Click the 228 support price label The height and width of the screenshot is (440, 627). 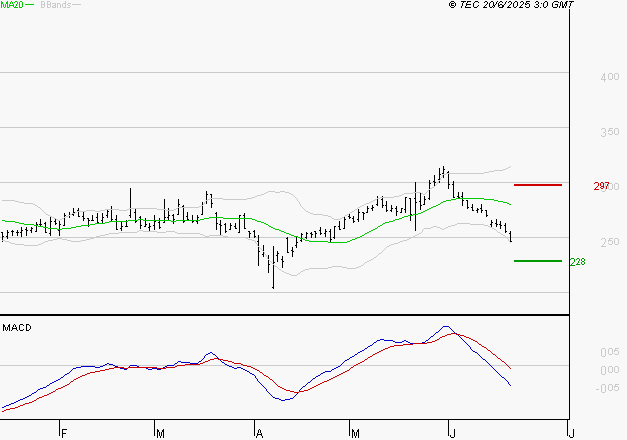coord(576,262)
